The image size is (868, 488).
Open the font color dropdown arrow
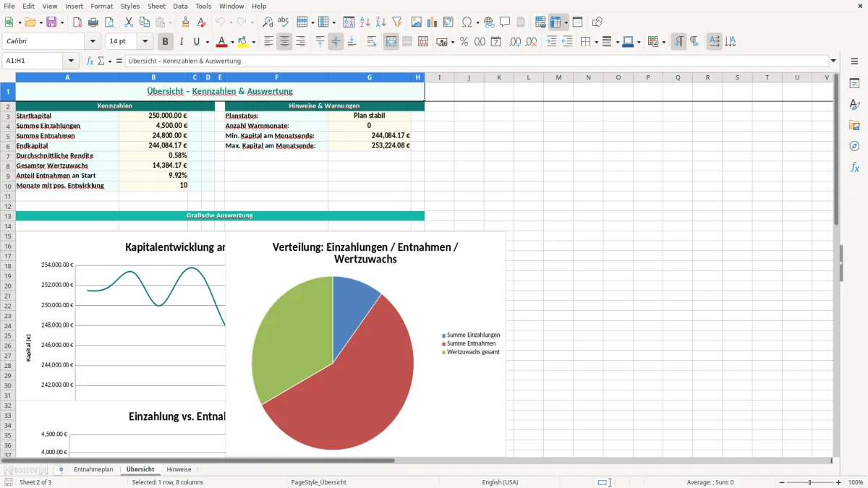(231, 42)
